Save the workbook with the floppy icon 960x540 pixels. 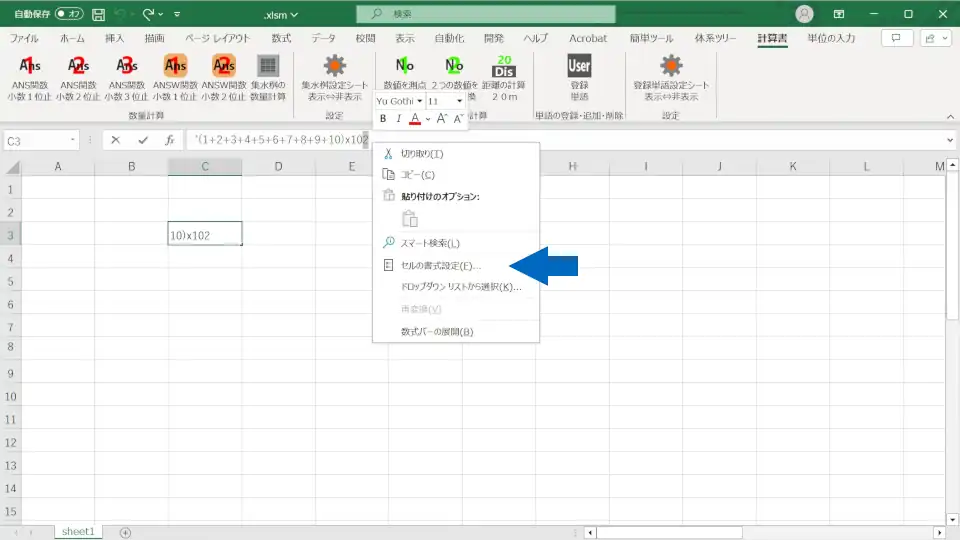pos(98,14)
